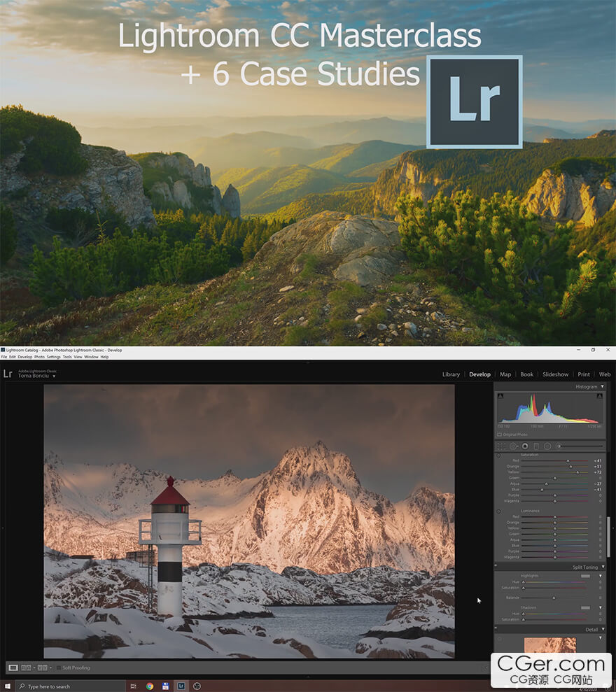Open the Develop menu in menu bar
The height and width of the screenshot is (692, 616).
coord(24,357)
